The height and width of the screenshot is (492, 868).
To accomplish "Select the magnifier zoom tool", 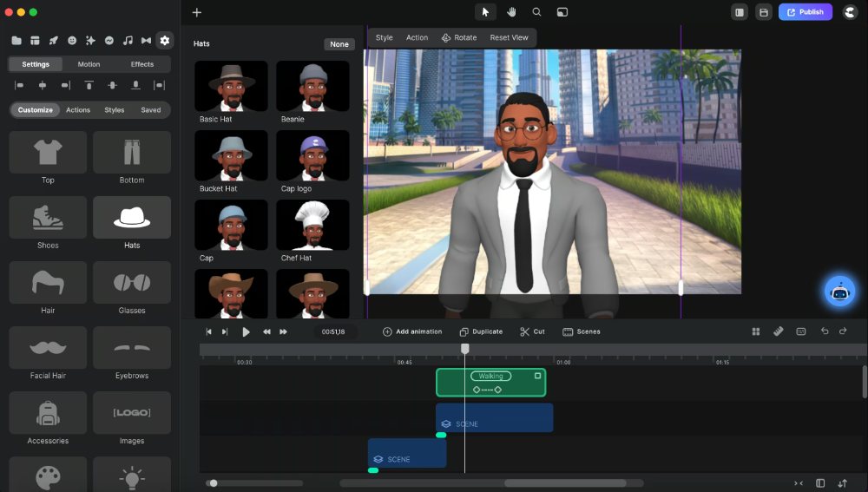I will (536, 12).
